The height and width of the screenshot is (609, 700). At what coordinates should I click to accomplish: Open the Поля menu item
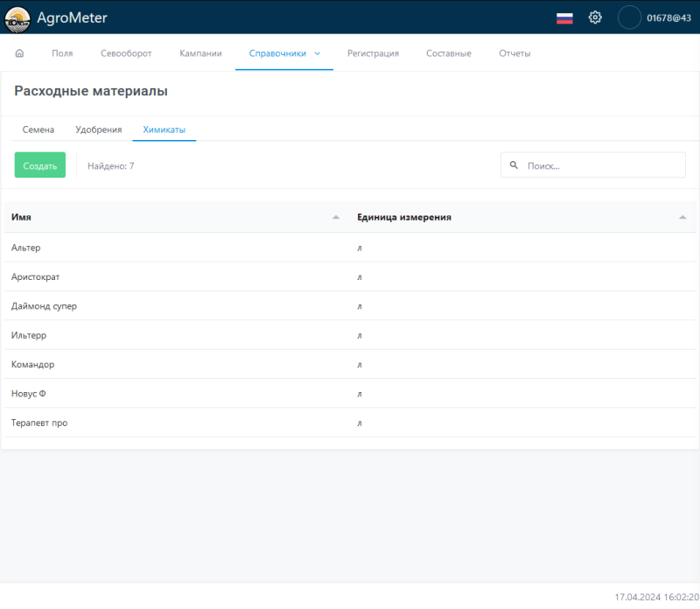[62, 53]
